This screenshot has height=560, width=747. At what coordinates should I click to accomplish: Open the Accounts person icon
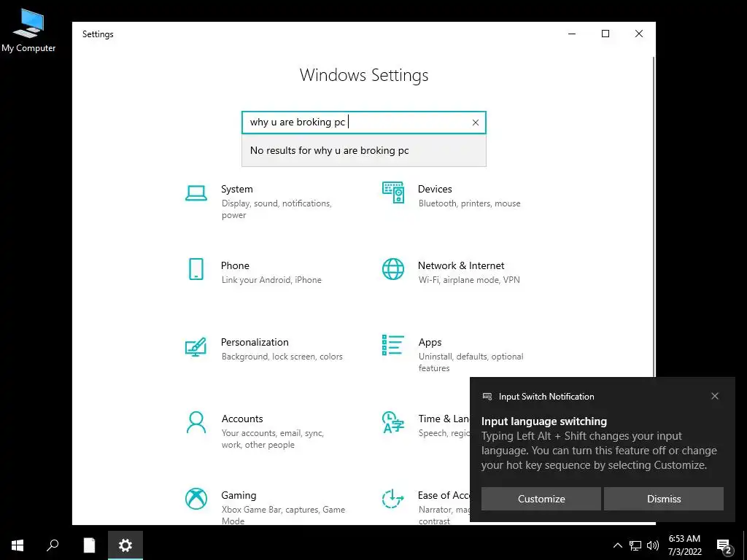point(196,422)
